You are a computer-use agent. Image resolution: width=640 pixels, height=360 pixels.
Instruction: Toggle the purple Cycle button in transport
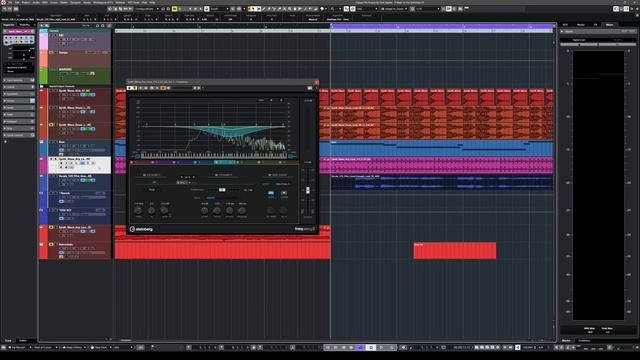point(361,347)
